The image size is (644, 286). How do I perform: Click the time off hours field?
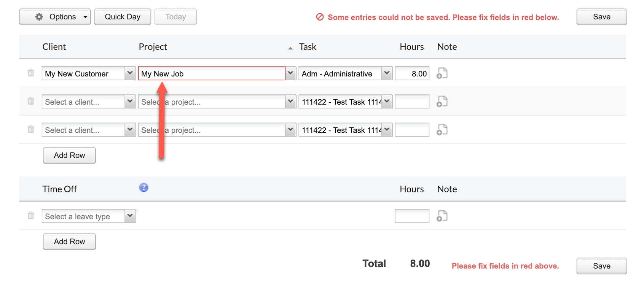coord(412,216)
